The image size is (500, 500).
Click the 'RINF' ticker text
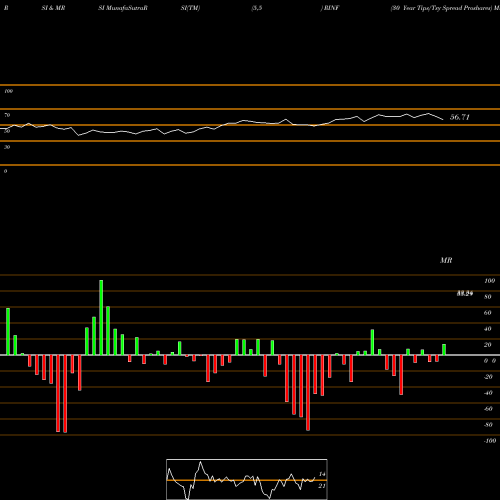pyautogui.click(x=331, y=8)
